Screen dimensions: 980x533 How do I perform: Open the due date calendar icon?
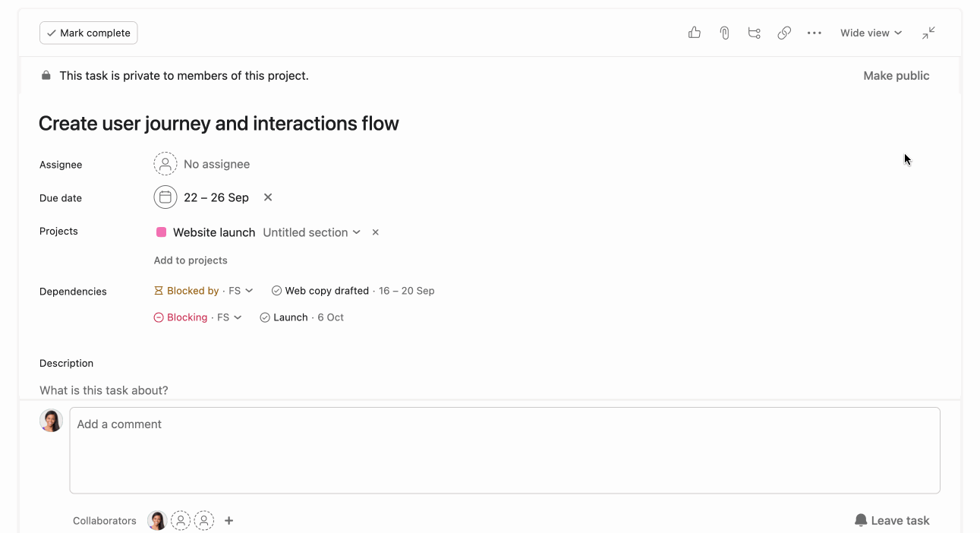[165, 197]
